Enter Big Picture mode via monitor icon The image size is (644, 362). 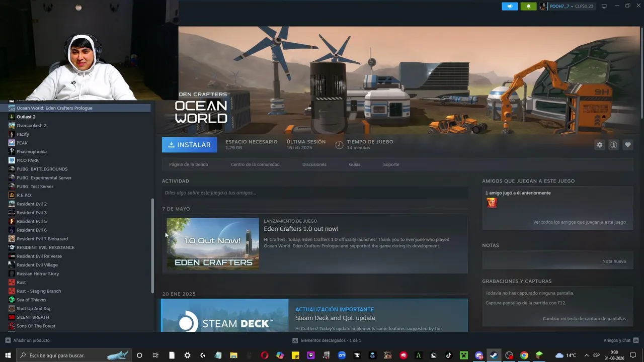[604, 7]
